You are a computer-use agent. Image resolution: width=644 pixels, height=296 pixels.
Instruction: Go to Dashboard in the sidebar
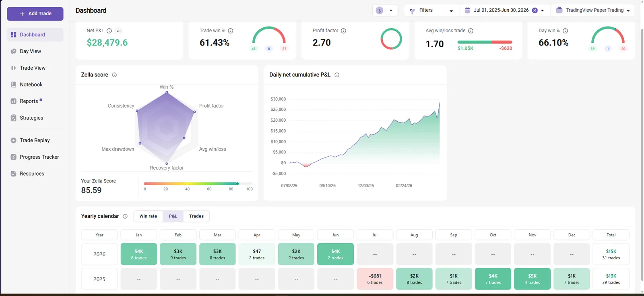(35, 35)
